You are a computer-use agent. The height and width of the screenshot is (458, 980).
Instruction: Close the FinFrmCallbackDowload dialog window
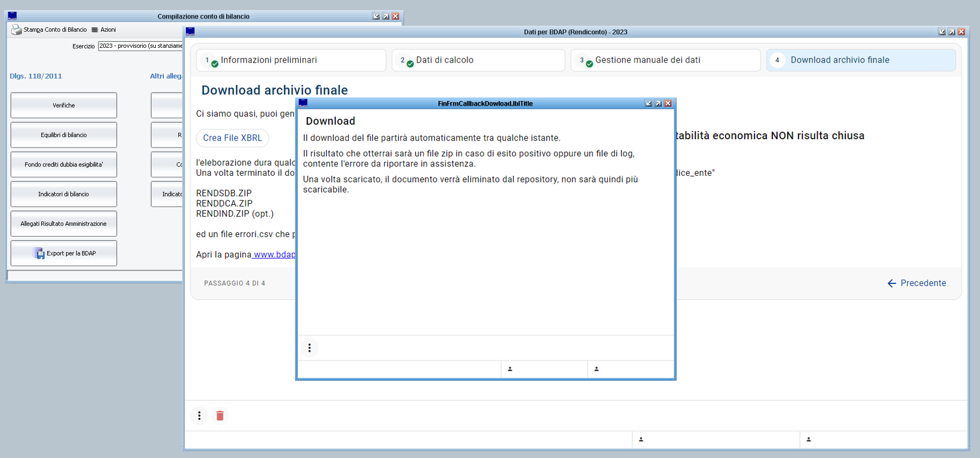pyautogui.click(x=668, y=103)
